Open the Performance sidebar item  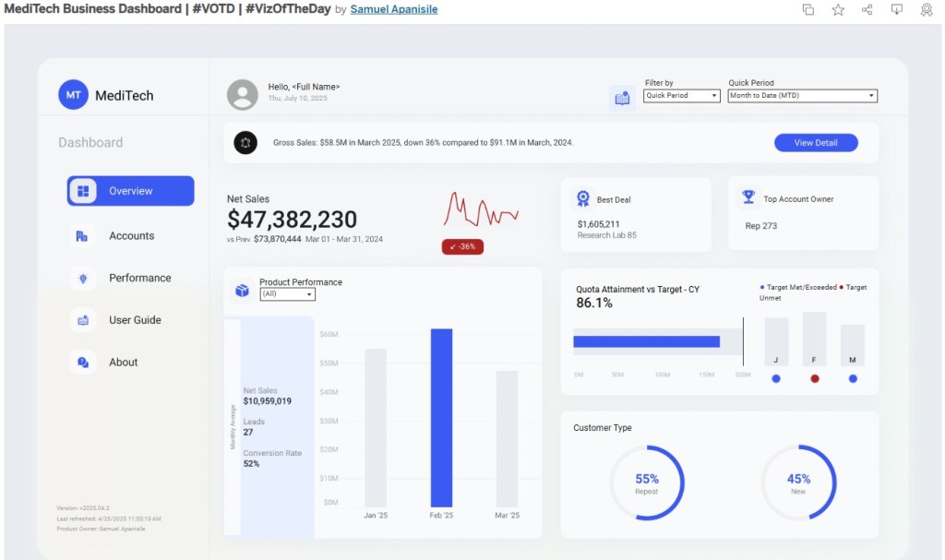(x=139, y=278)
